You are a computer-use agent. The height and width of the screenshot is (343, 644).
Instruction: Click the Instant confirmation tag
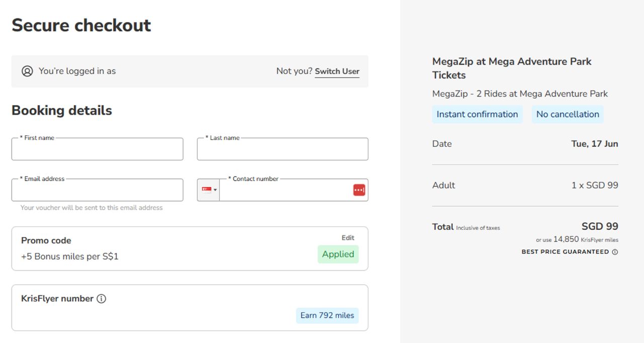coord(477,114)
